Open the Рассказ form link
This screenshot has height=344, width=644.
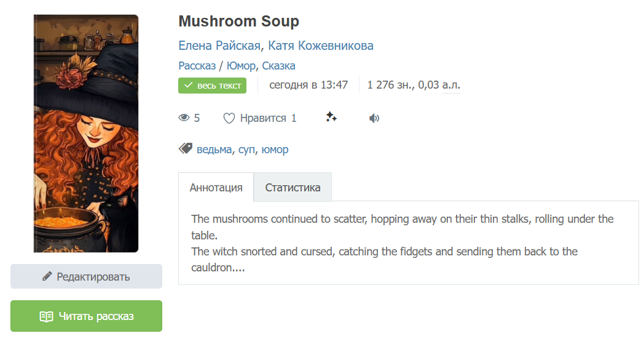pos(197,66)
